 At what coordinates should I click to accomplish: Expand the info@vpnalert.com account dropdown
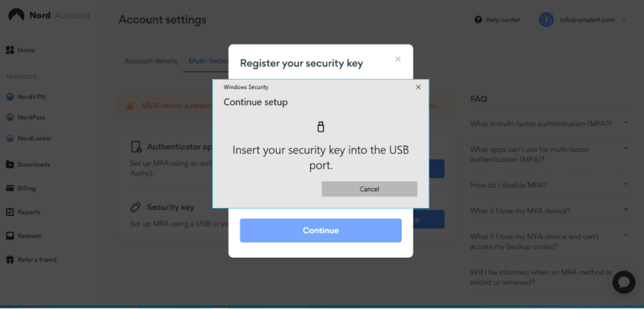624,20
